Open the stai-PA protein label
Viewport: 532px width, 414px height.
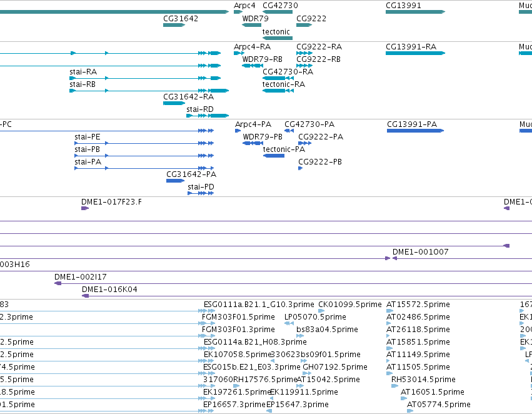tap(88, 162)
